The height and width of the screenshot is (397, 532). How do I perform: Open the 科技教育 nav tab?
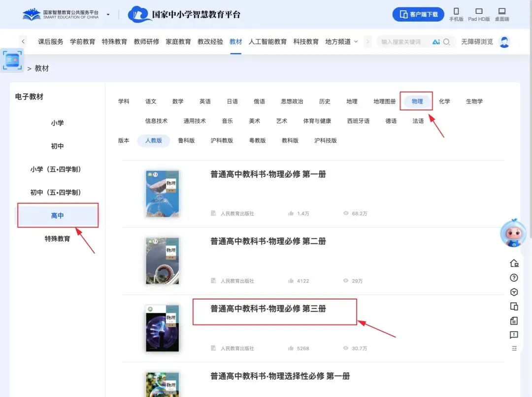coord(306,42)
